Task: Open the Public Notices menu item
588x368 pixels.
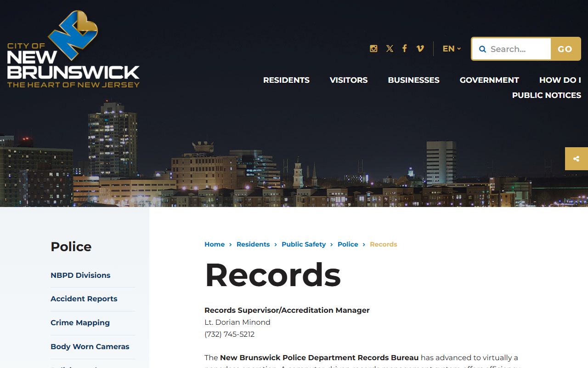Action: pos(547,95)
